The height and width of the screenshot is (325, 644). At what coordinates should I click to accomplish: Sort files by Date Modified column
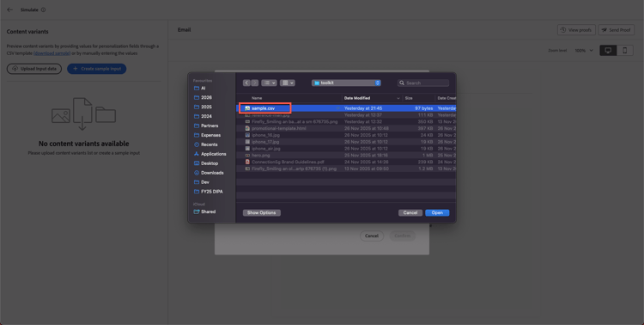point(357,98)
